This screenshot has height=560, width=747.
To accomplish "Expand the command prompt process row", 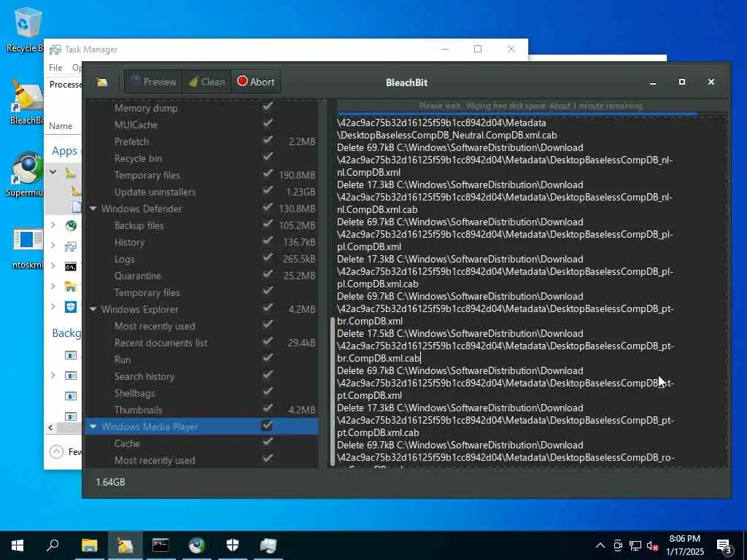I will (53, 265).
